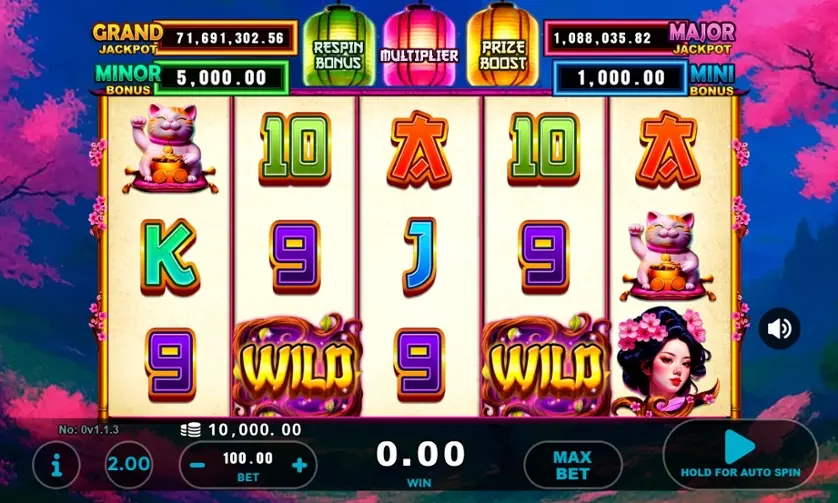This screenshot has height=503, width=838.
Task: Select the 2.00 coin value button
Action: pyautogui.click(x=129, y=464)
